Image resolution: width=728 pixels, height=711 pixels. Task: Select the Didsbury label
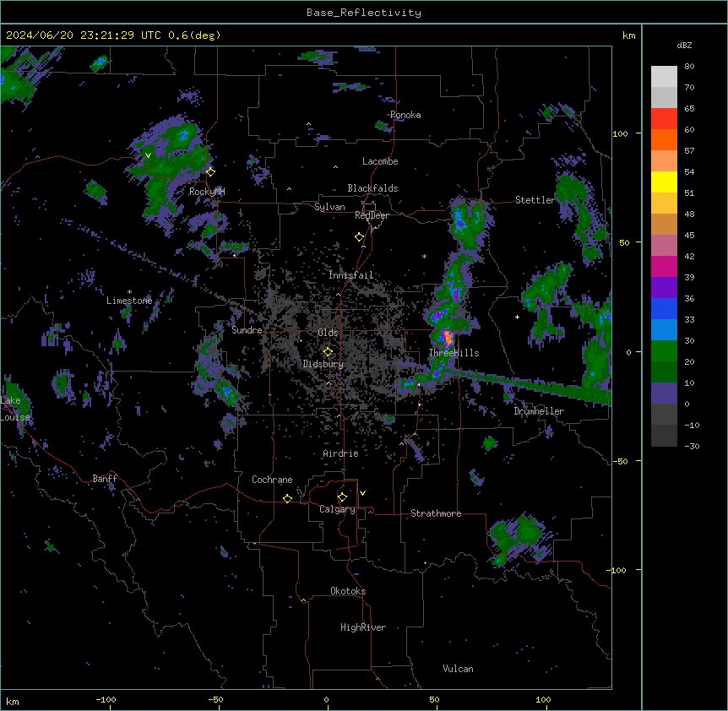pyautogui.click(x=323, y=364)
